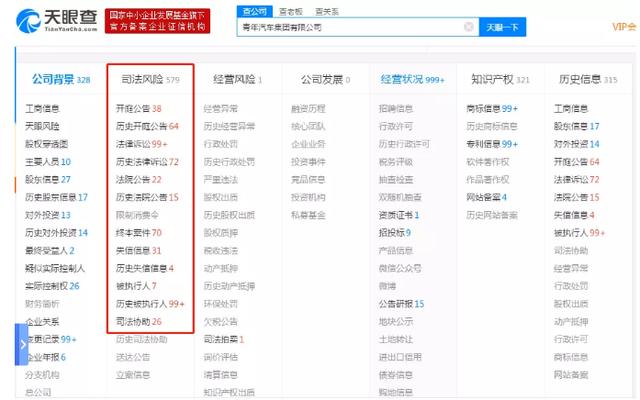Open the 疑似实际控制人 link
Image resolution: width=640 pixels, height=400 pixels.
[x=55, y=268]
